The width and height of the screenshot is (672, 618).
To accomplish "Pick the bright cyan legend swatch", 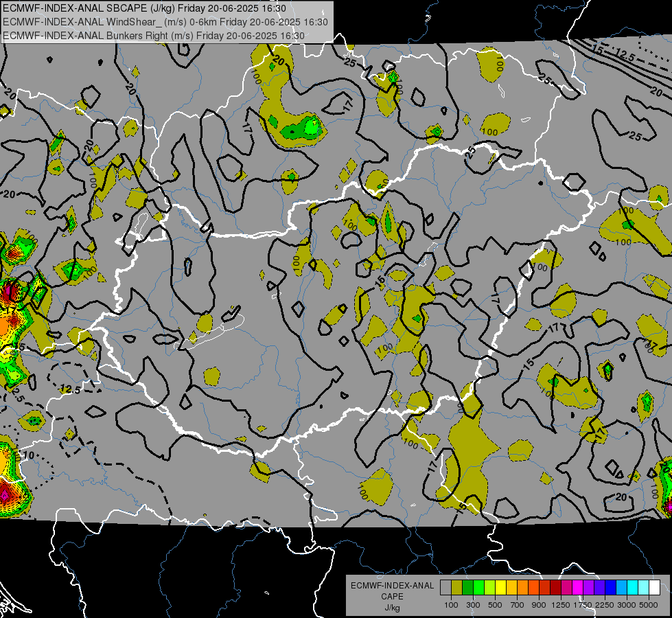I will point(633,588).
